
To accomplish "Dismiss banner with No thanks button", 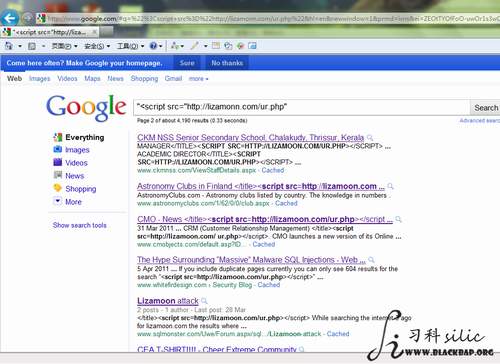I will 227,63.
